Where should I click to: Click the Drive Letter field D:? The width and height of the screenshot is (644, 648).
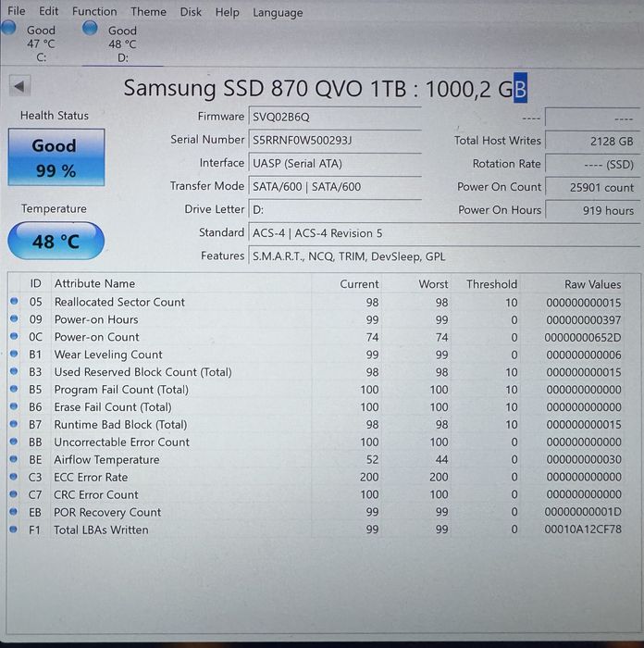click(335, 210)
